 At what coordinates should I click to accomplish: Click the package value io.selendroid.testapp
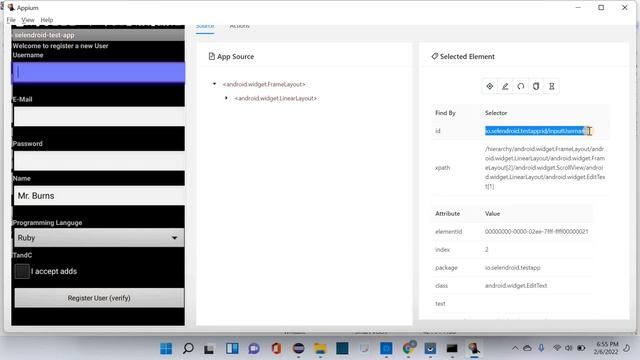point(513,268)
